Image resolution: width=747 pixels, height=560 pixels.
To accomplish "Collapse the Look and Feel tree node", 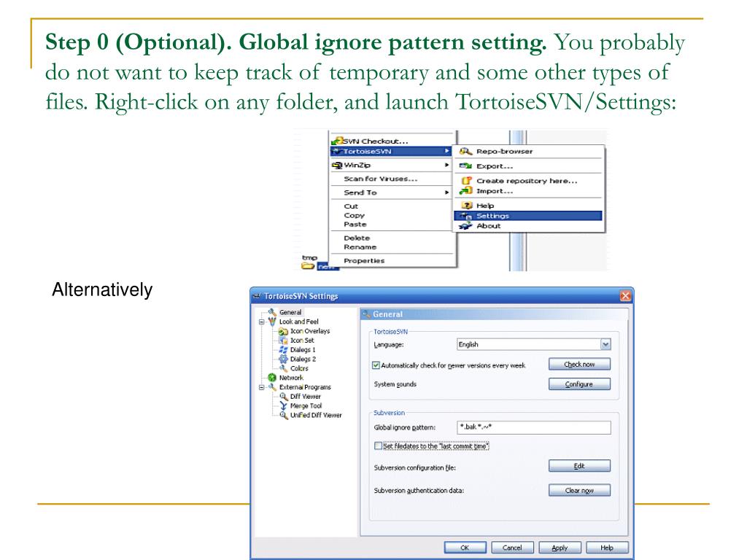I will coord(261,322).
